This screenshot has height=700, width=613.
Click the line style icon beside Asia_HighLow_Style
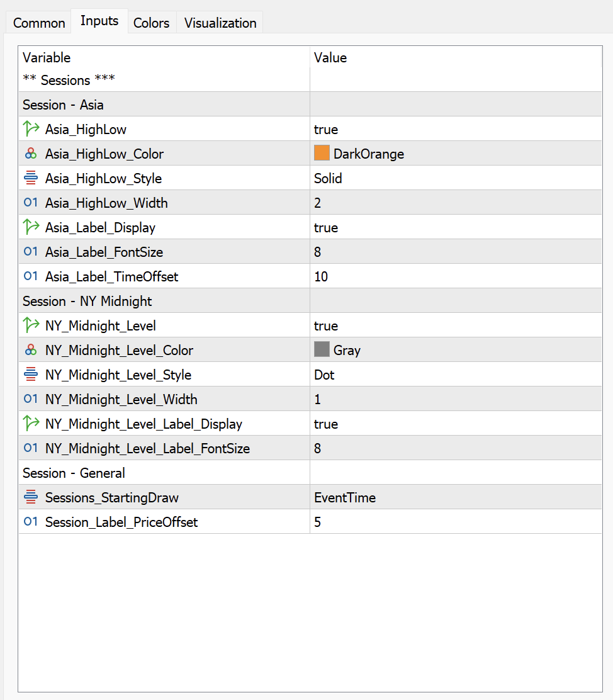coord(31,178)
